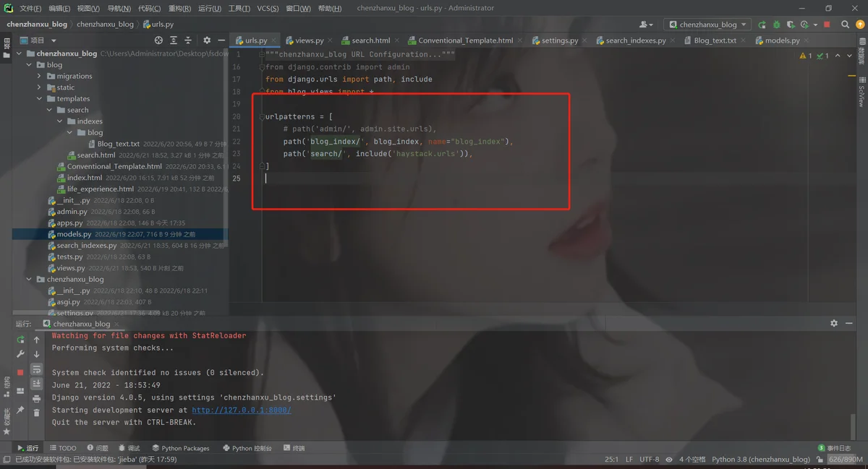Start debugging with the green bug icon

pos(776,25)
